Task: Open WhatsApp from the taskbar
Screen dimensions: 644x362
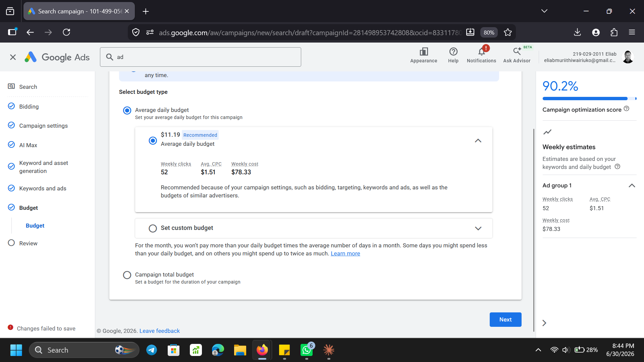Action: point(307,350)
